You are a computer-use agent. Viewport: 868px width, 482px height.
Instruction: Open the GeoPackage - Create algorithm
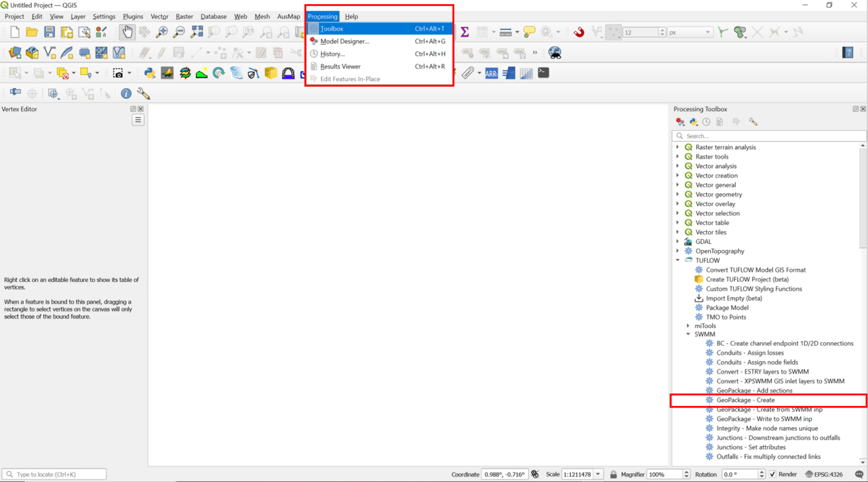click(745, 400)
